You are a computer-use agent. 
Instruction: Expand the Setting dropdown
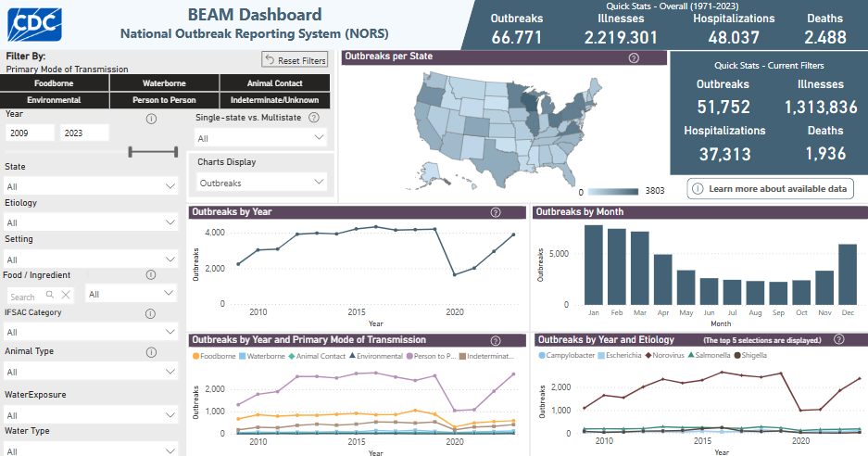[91, 260]
